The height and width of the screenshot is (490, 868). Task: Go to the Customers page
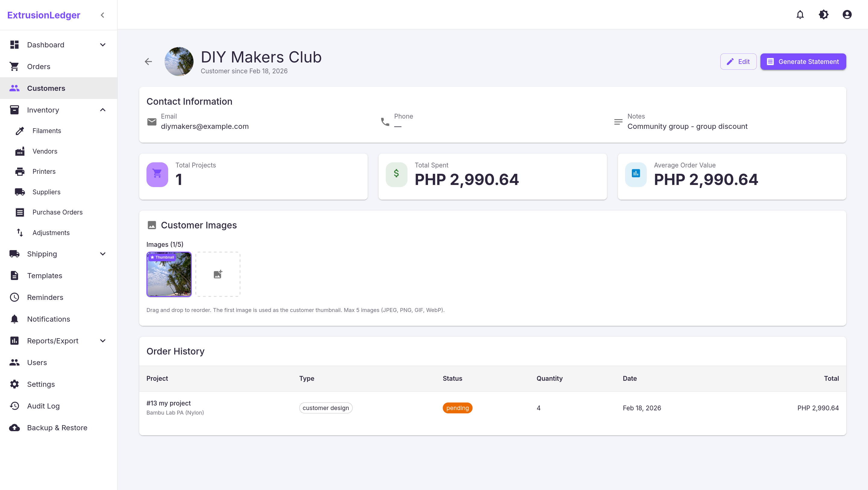pos(46,88)
